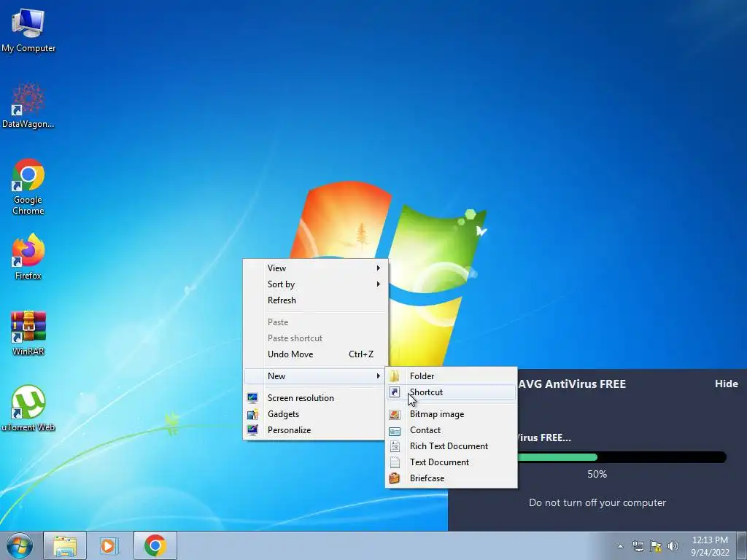Expand the Sort by submenu
Image resolution: width=747 pixels, height=560 pixels.
click(315, 284)
